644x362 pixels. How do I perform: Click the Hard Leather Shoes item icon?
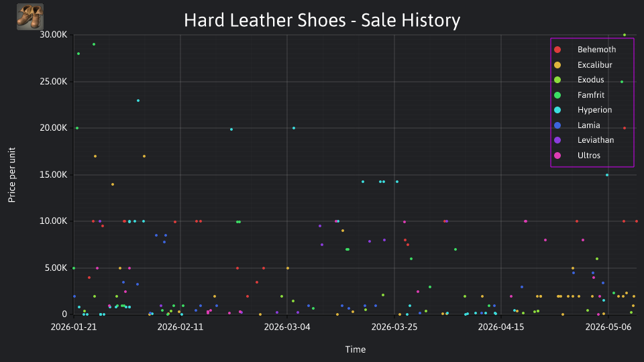30,17
